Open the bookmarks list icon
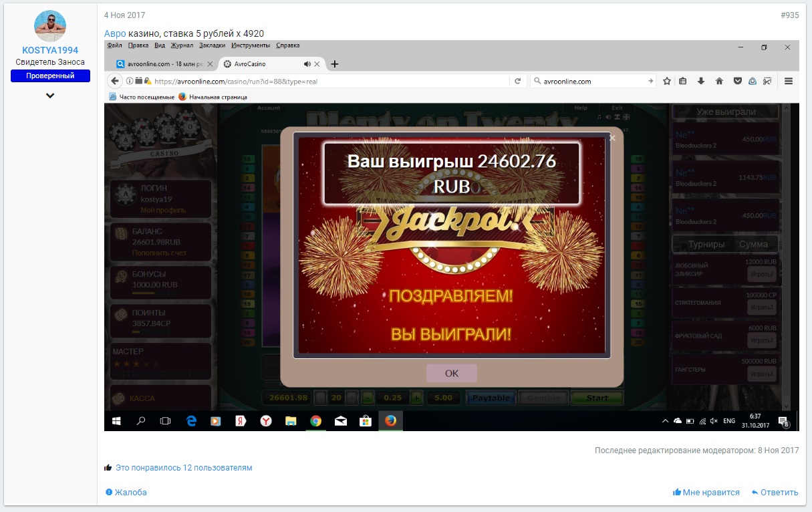This screenshot has width=812, height=512. [683, 81]
